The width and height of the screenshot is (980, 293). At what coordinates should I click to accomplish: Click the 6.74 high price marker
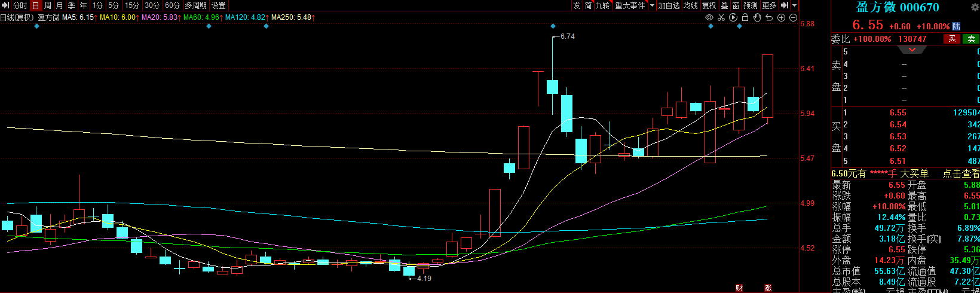tap(567, 36)
